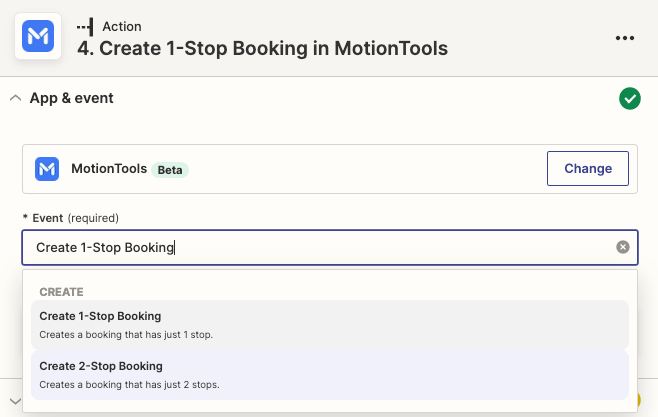Click the step title 4. Create 1-Stop Booking in MotionTools
This screenshot has width=658, height=417.
pyautogui.click(x=263, y=48)
